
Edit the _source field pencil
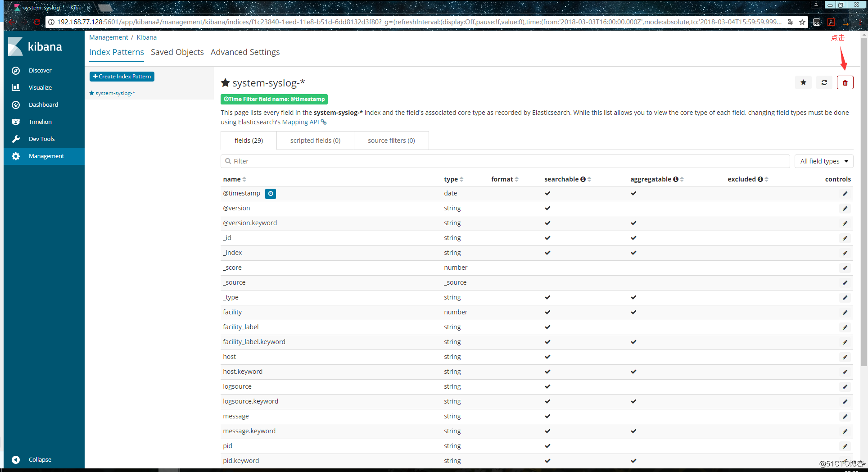[845, 283]
